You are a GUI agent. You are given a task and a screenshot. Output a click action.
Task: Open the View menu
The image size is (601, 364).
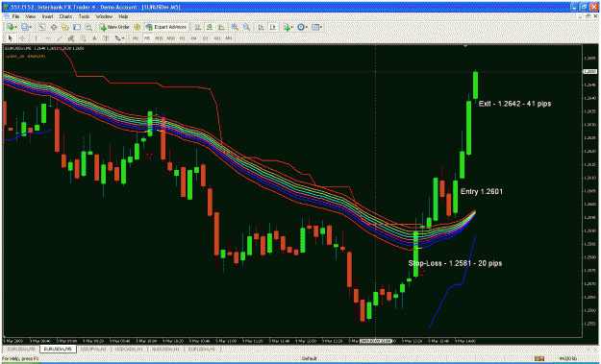31,17
